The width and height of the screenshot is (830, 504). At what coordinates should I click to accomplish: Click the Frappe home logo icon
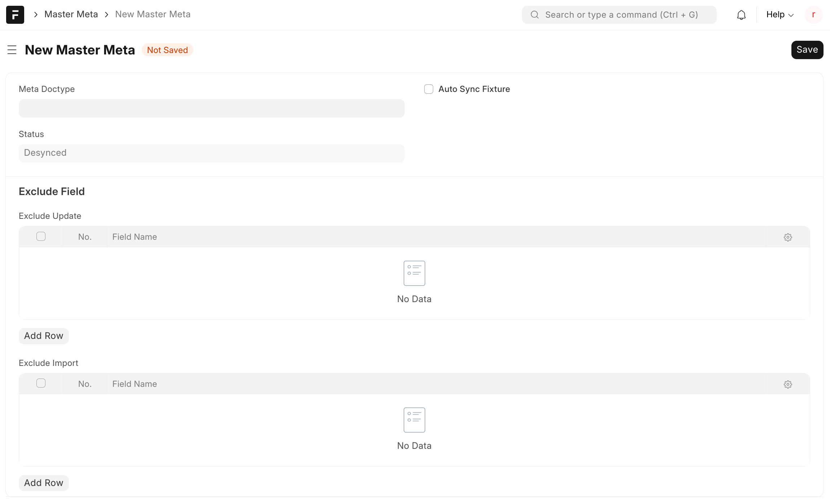pyautogui.click(x=15, y=15)
